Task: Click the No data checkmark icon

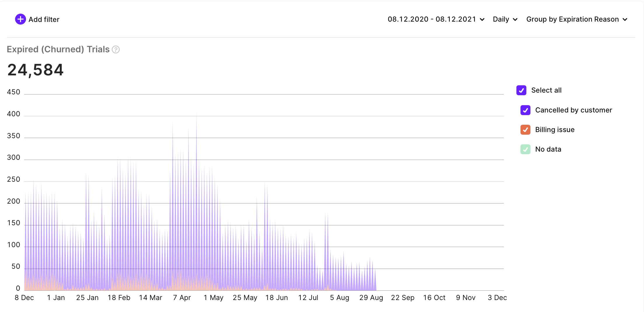Action: (x=525, y=149)
